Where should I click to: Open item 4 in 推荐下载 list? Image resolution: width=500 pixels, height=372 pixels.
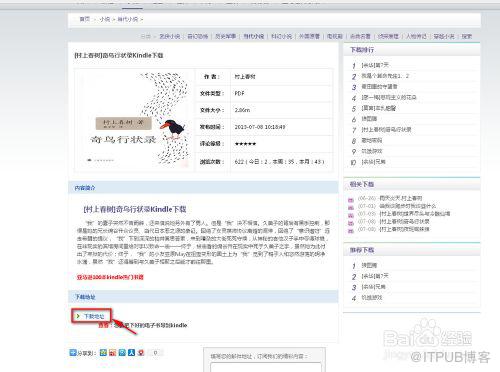[372, 297]
